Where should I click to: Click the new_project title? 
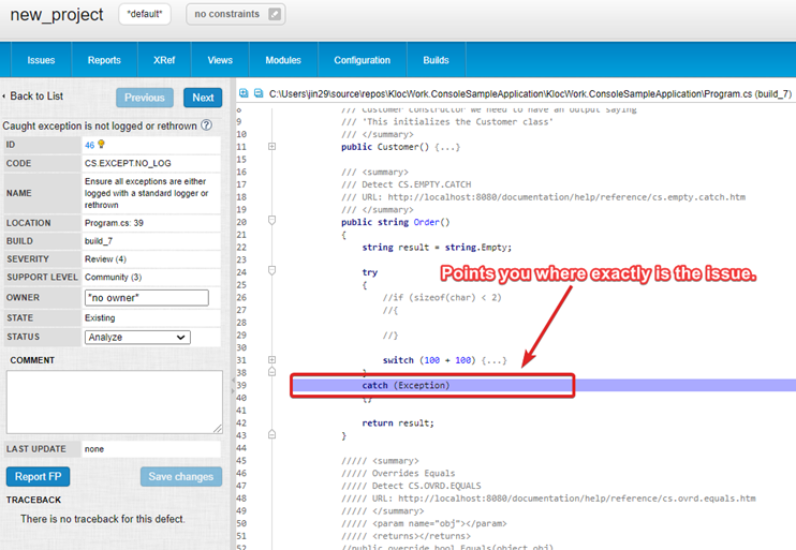click(57, 15)
